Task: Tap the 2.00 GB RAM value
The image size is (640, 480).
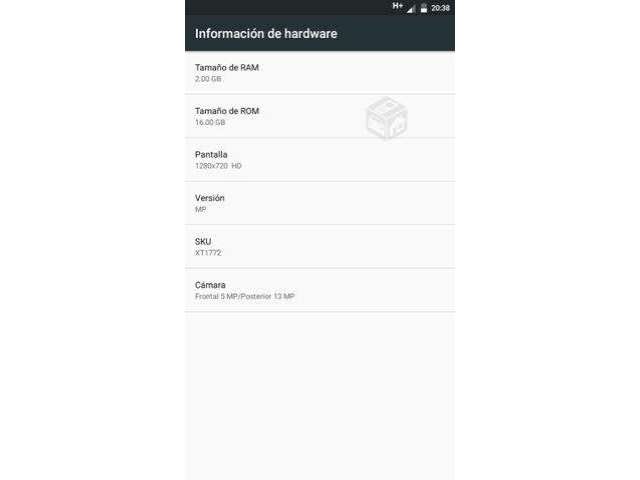Action: click(208, 79)
